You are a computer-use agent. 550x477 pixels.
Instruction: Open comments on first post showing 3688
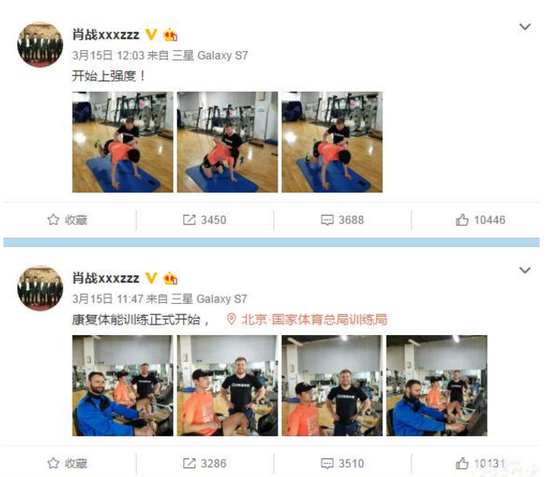pyautogui.click(x=342, y=220)
